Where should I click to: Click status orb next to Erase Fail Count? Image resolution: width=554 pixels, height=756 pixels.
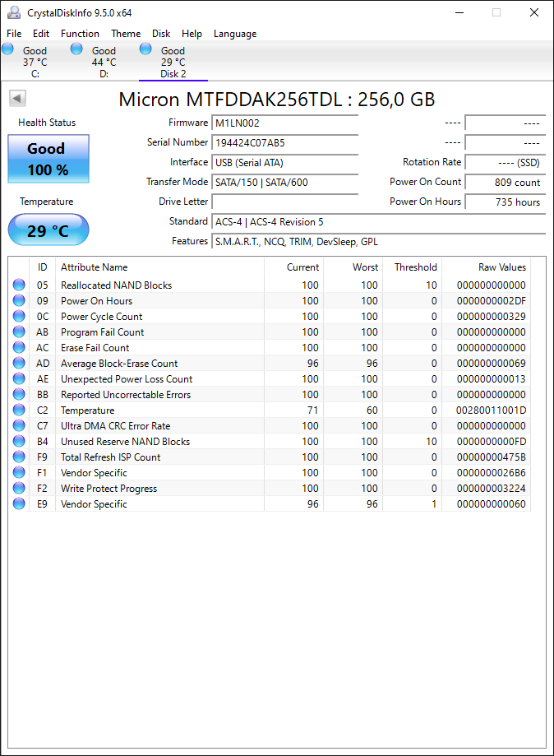coord(19,347)
